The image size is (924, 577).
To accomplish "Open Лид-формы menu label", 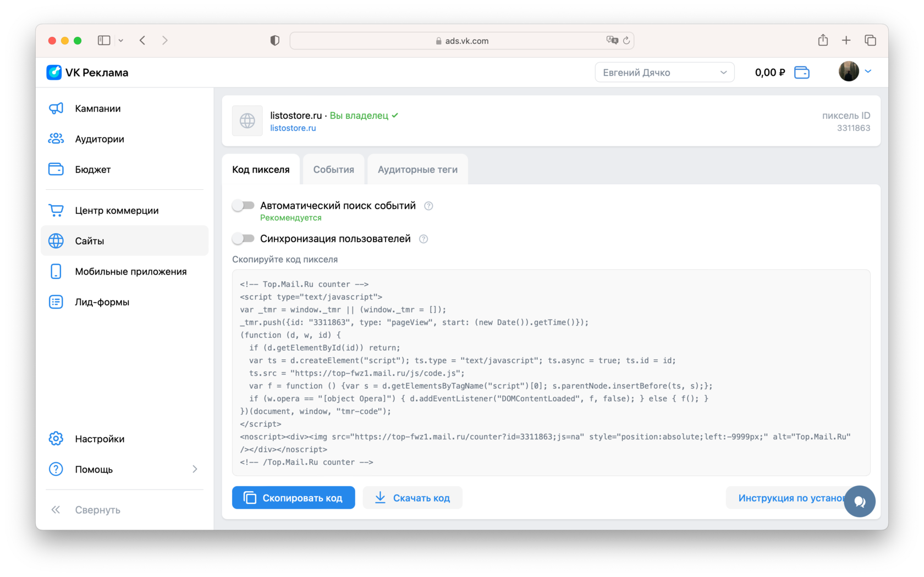I will point(102,301).
